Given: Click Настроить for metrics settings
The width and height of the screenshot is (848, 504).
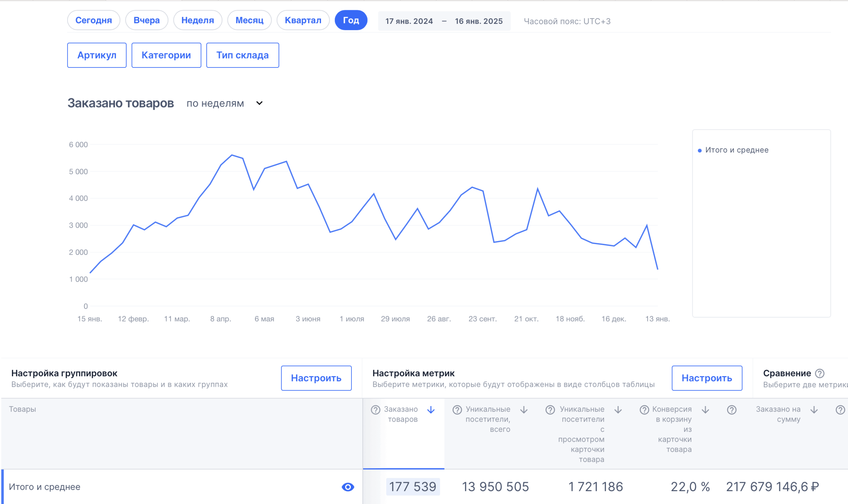Looking at the screenshot, I should point(707,378).
